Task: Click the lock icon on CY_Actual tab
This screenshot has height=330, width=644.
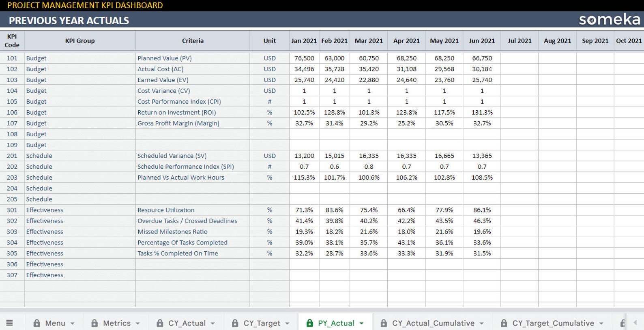Action: (x=160, y=323)
